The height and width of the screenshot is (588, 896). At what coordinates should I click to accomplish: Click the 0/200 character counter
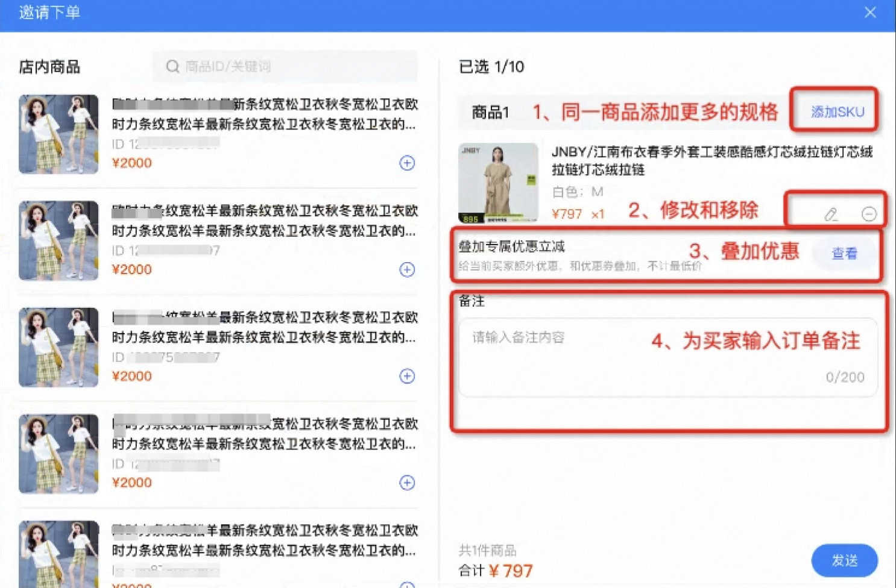click(845, 377)
